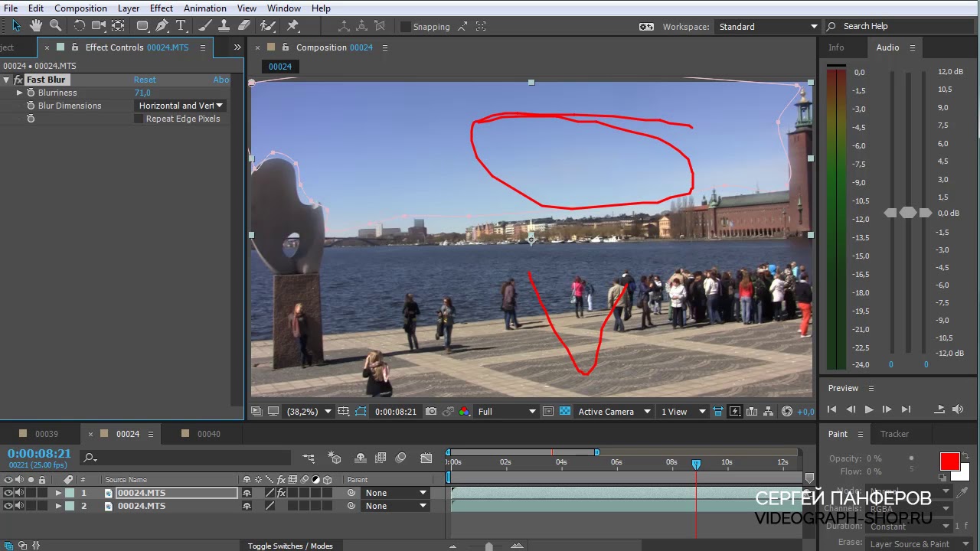The height and width of the screenshot is (551, 980).
Task: Open the Animation menu
Action: click(x=204, y=8)
